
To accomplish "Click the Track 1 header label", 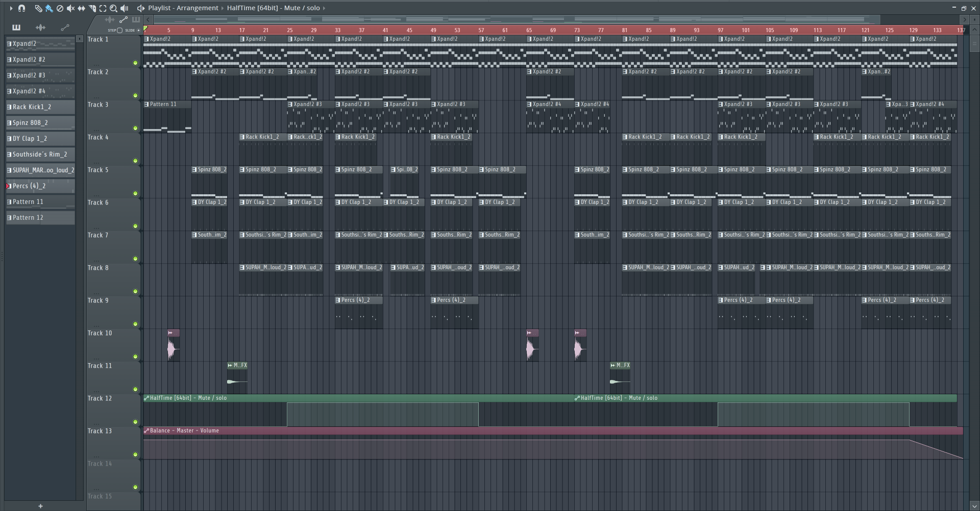I will point(98,40).
